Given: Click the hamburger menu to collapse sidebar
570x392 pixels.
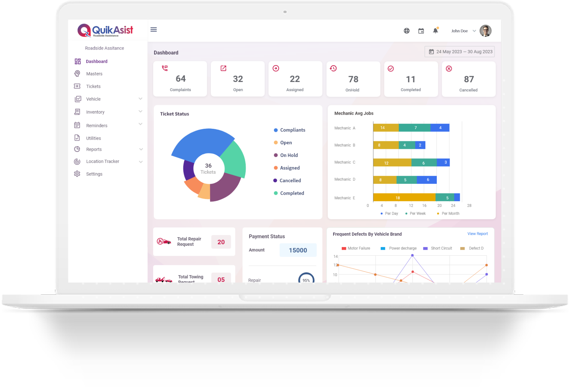Looking at the screenshot, I should pyautogui.click(x=153, y=29).
